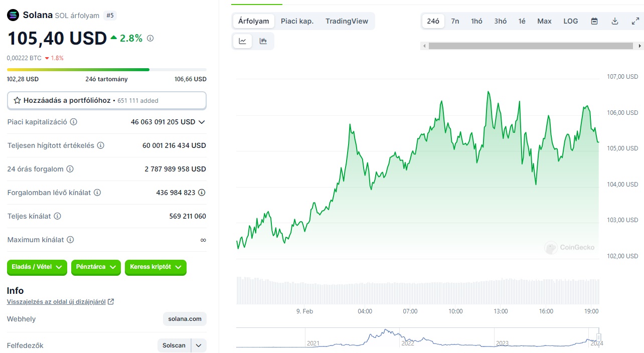Open the Solscan explorer link
Viewport: 644px width, 353px height.
click(174, 345)
